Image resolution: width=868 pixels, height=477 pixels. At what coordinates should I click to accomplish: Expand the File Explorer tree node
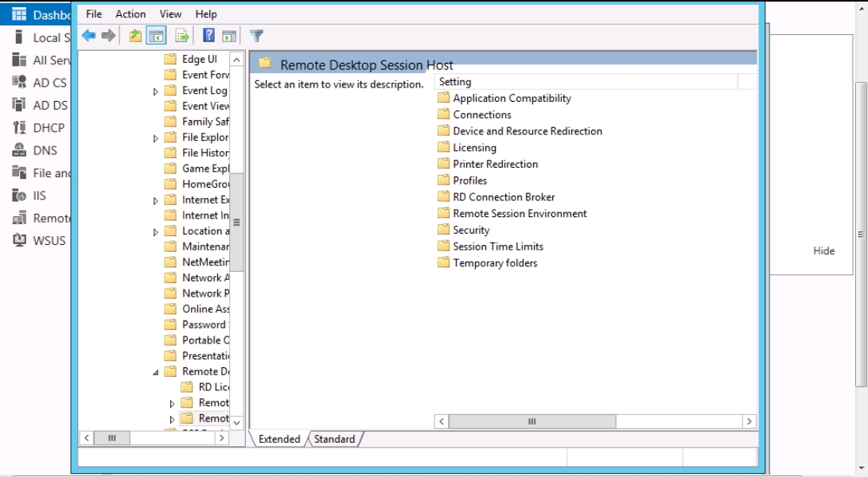(156, 138)
